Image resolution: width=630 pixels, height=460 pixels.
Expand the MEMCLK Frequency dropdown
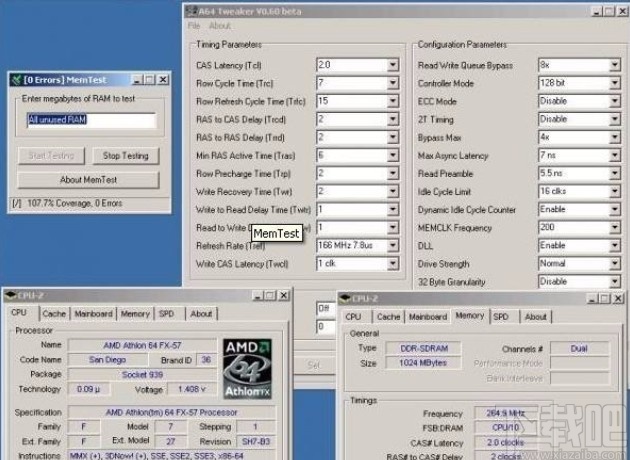tap(615, 227)
